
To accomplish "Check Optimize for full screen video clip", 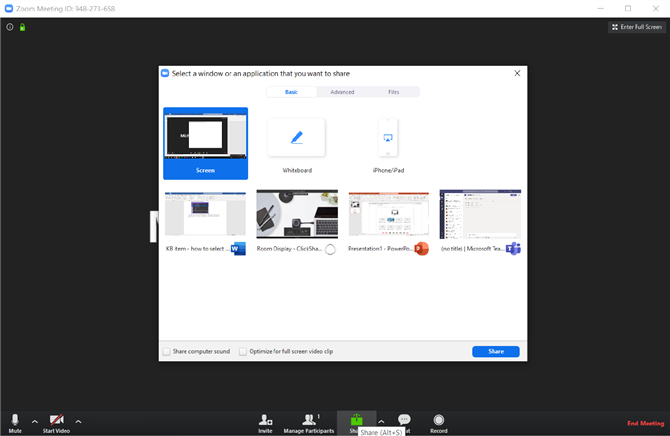I will 243,352.
